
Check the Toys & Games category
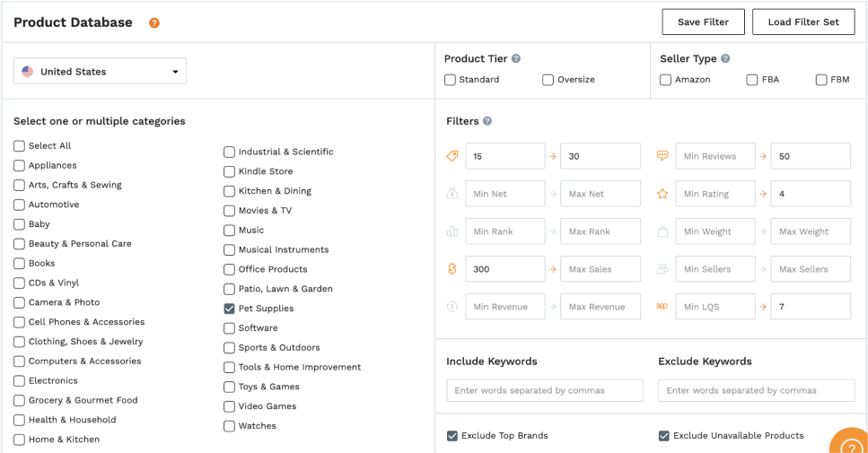tap(229, 386)
